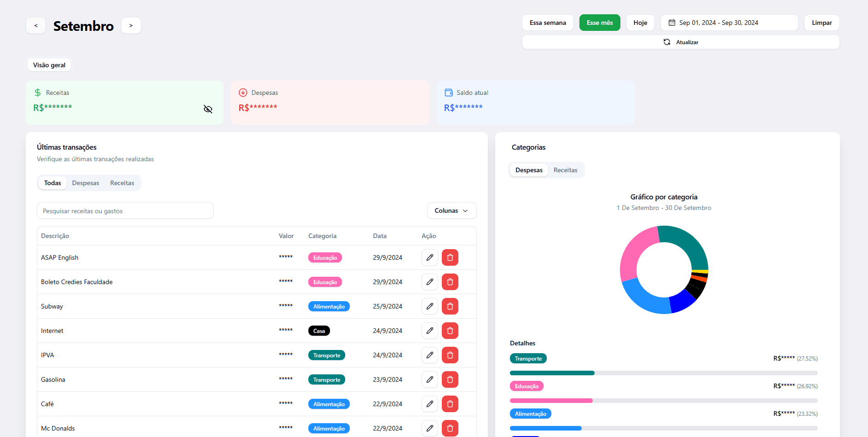Select the Todas transactions tab

(x=52, y=183)
